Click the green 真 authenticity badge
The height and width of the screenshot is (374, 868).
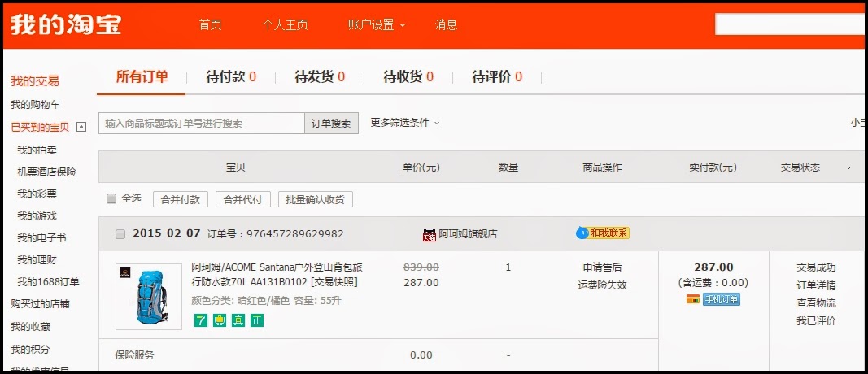pyautogui.click(x=238, y=320)
